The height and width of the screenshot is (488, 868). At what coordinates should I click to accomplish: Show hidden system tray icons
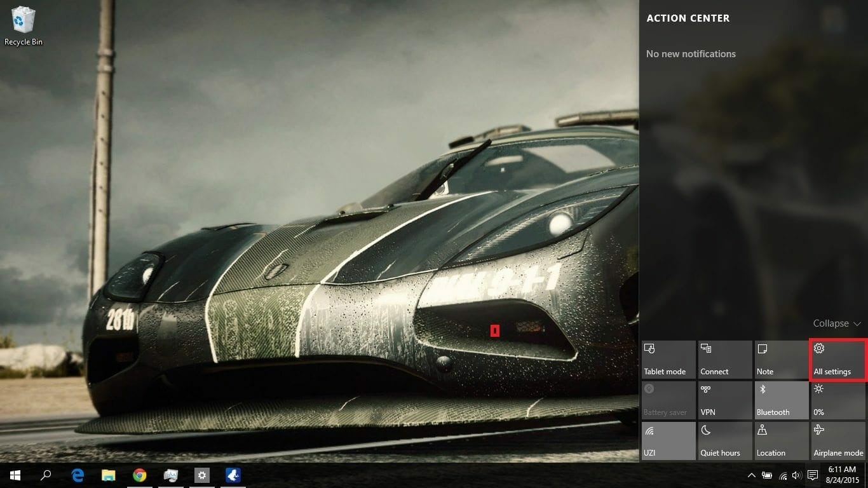coord(752,475)
